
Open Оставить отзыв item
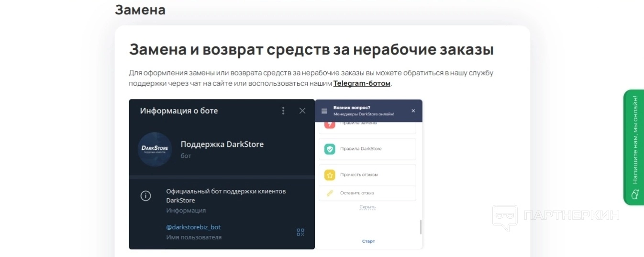click(367, 193)
